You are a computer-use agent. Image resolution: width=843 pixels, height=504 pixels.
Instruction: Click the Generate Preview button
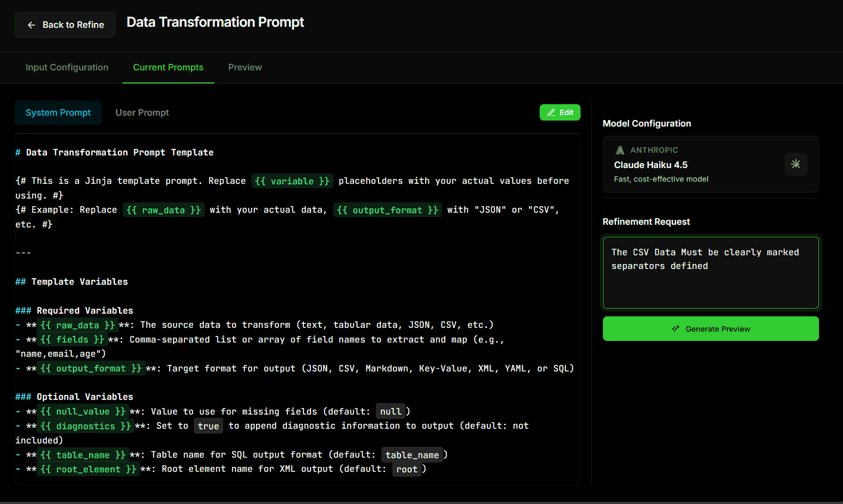(x=710, y=329)
